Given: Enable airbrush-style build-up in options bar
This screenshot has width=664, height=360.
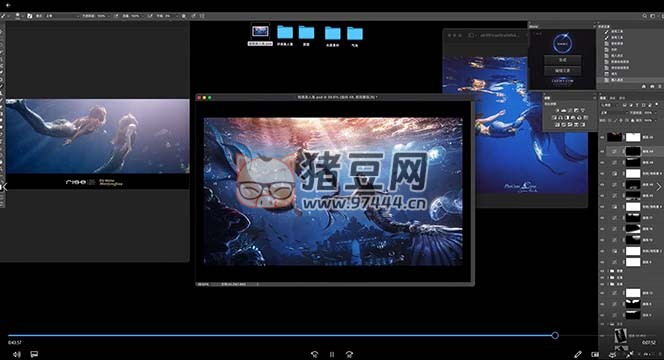Looking at the screenshot, I should [x=149, y=16].
